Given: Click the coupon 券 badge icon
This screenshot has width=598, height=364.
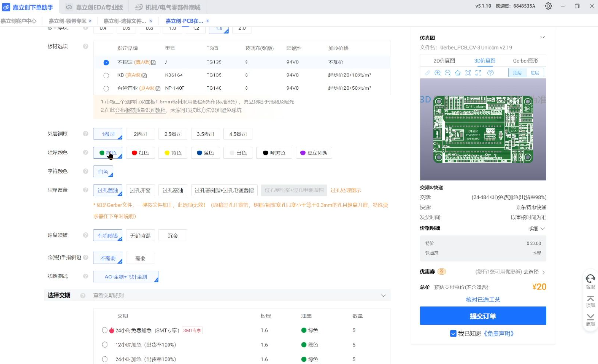Looking at the screenshot, I should [442, 272].
